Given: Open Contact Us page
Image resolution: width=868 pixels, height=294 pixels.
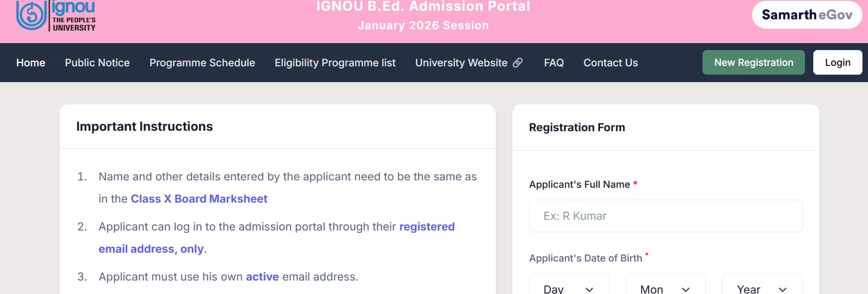Looking at the screenshot, I should 610,63.
